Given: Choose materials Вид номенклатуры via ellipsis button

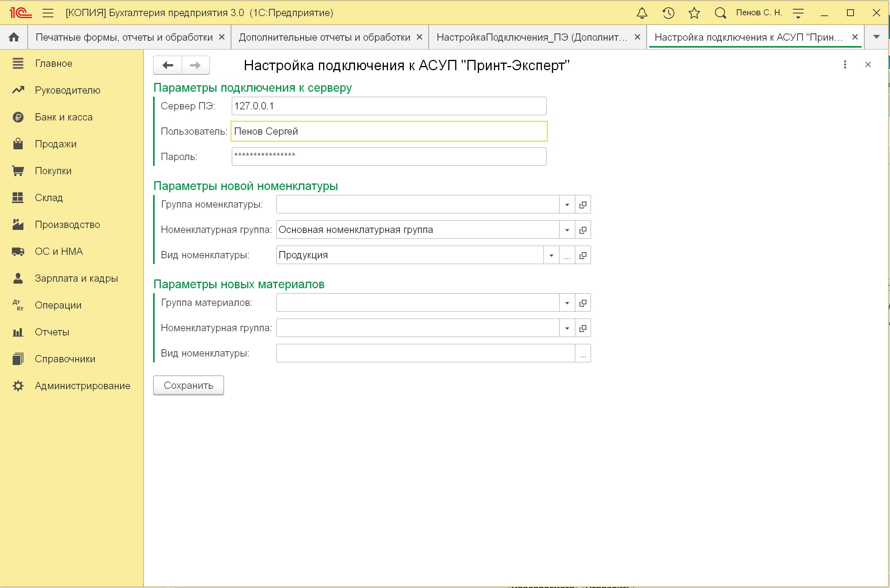Looking at the screenshot, I should (x=583, y=353).
